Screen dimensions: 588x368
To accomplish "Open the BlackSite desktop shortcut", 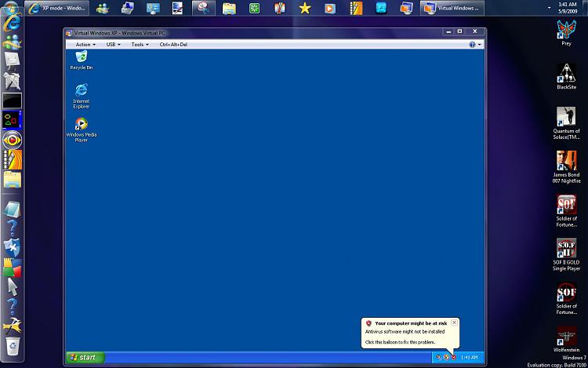I will click(566, 77).
